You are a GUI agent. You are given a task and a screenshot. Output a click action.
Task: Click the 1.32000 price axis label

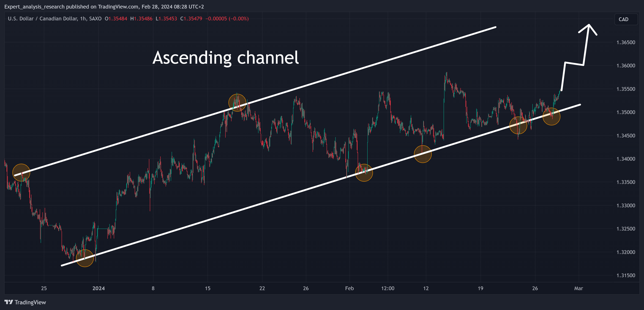coord(626,252)
